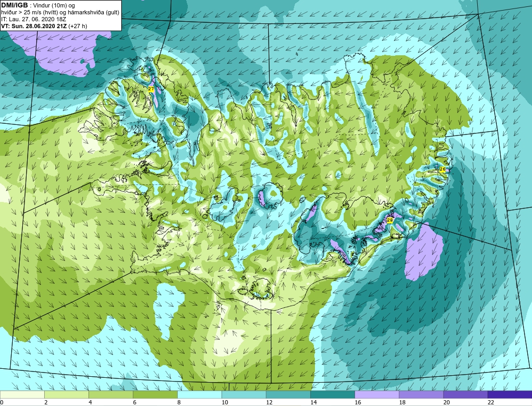Pick the 10–12 m/s light teal legend swatch
Viewport: 532px width, 406px height.
point(244,394)
